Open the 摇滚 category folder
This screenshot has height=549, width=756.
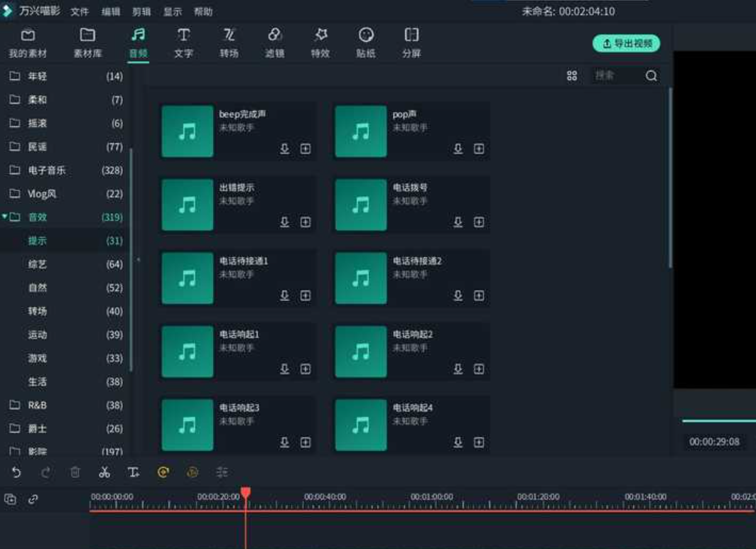click(66, 123)
